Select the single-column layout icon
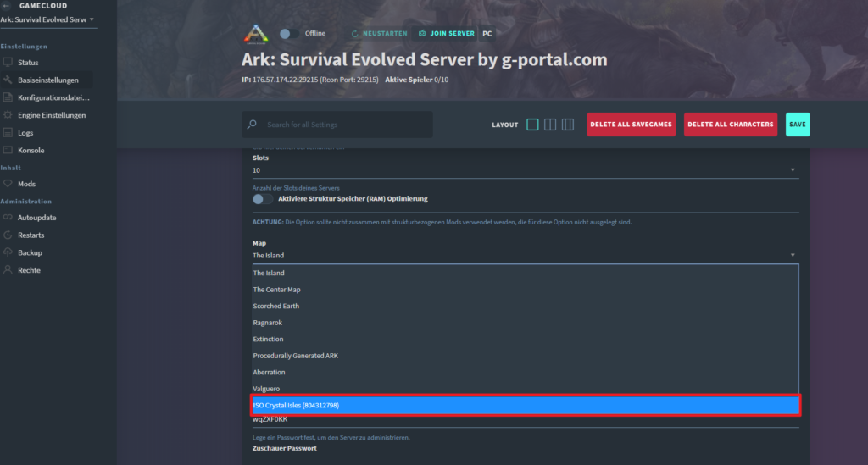This screenshot has width=868, height=465. [x=532, y=125]
